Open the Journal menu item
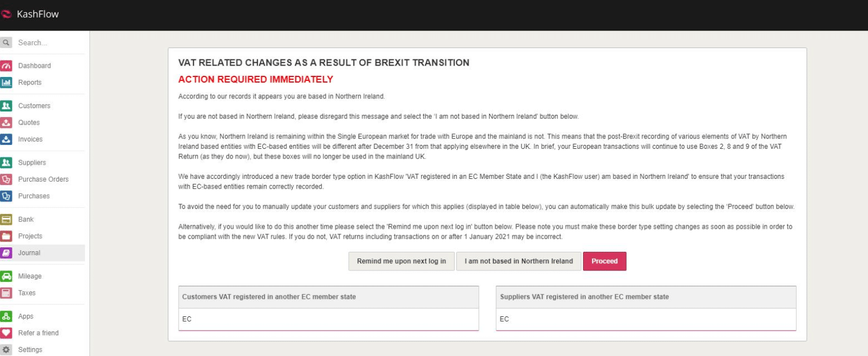 29,253
